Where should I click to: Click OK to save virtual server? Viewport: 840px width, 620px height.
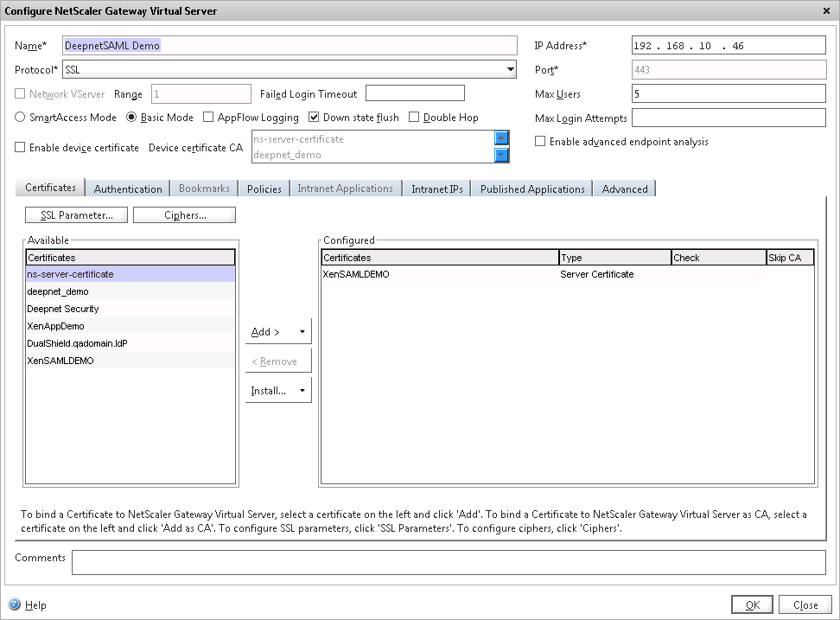(752, 605)
